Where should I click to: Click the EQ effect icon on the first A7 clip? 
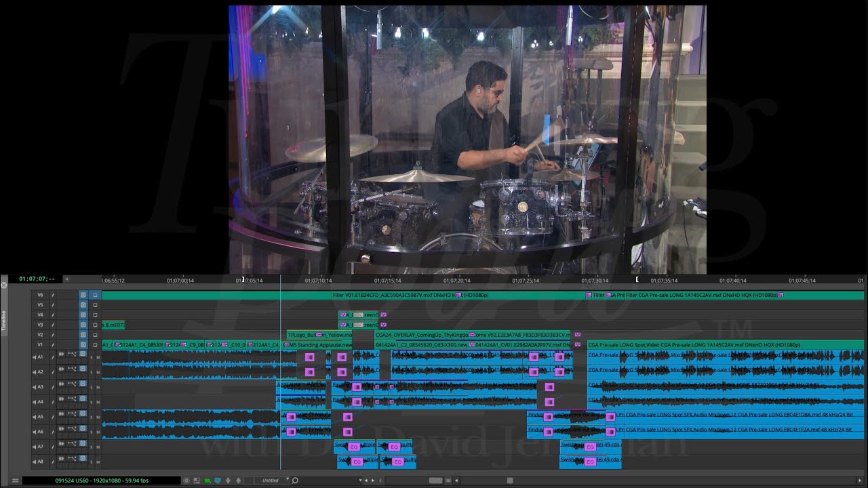point(353,447)
